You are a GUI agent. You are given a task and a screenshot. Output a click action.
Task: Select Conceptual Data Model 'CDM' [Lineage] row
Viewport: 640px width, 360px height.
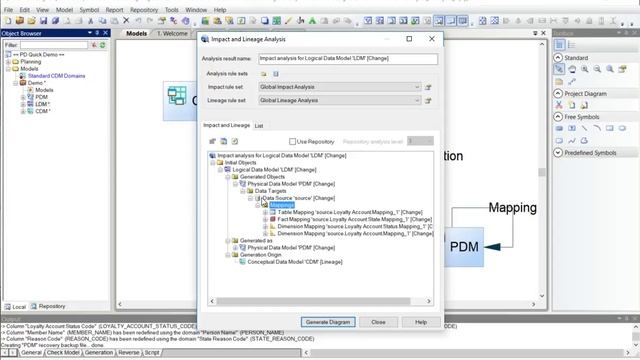coord(295,262)
